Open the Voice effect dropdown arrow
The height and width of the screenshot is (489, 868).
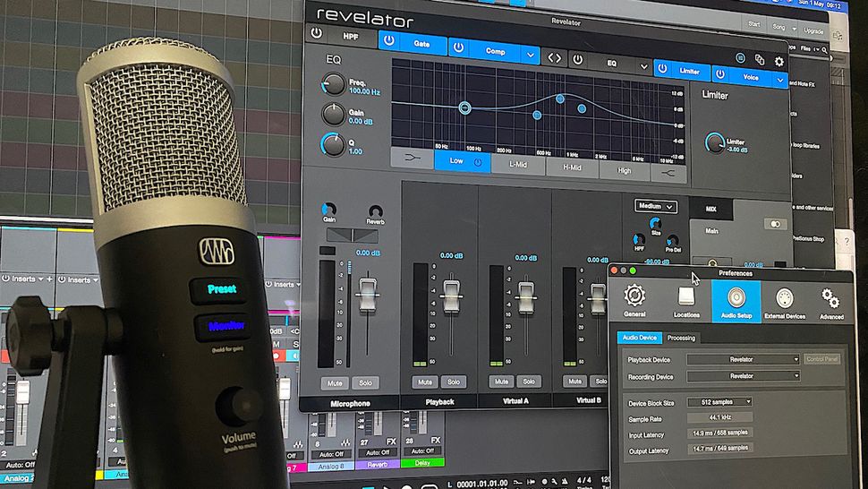pyautogui.click(x=780, y=81)
